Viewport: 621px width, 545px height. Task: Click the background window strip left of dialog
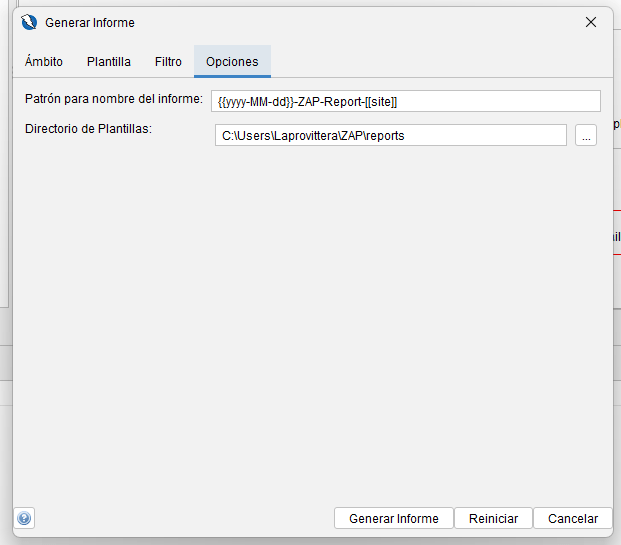(5, 200)
